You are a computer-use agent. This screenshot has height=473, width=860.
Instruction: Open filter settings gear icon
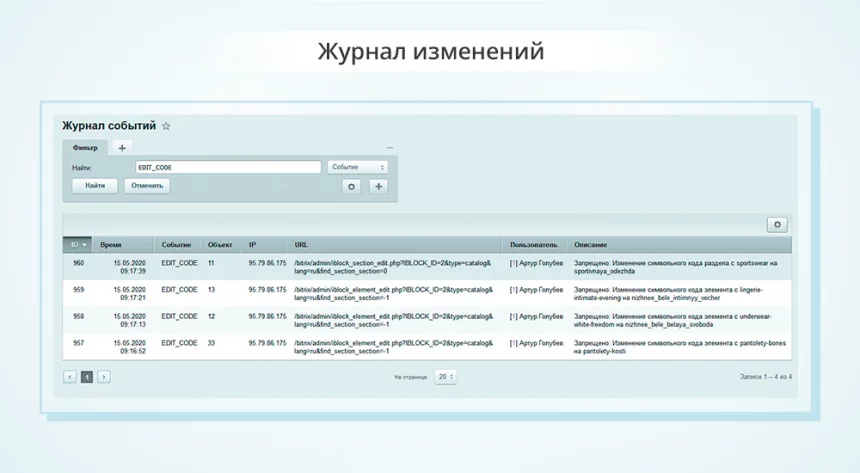(x=351, y=186)
